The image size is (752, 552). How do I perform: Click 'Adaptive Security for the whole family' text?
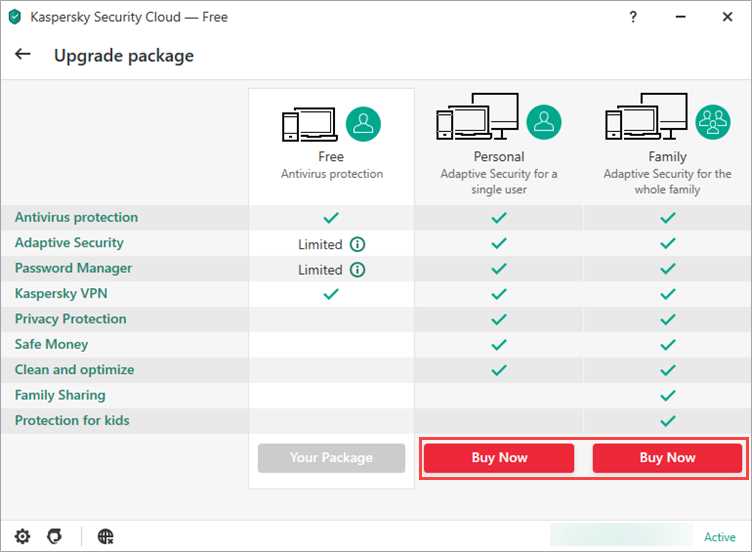(668, 181)
